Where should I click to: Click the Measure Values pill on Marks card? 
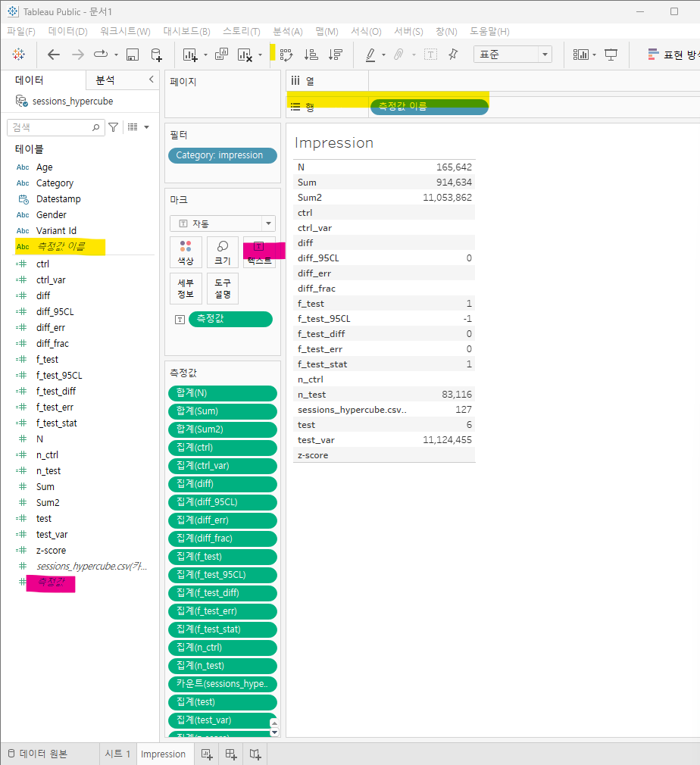click(230, 319)
